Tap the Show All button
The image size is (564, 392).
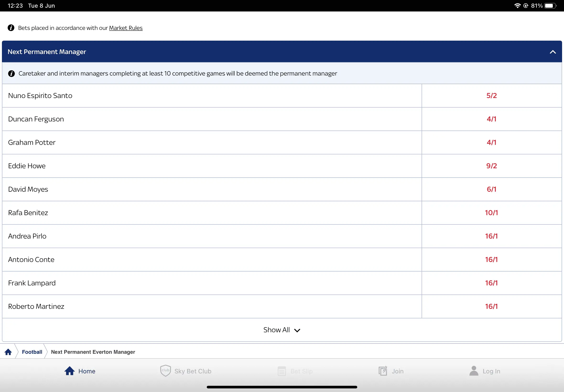point(282,329)
